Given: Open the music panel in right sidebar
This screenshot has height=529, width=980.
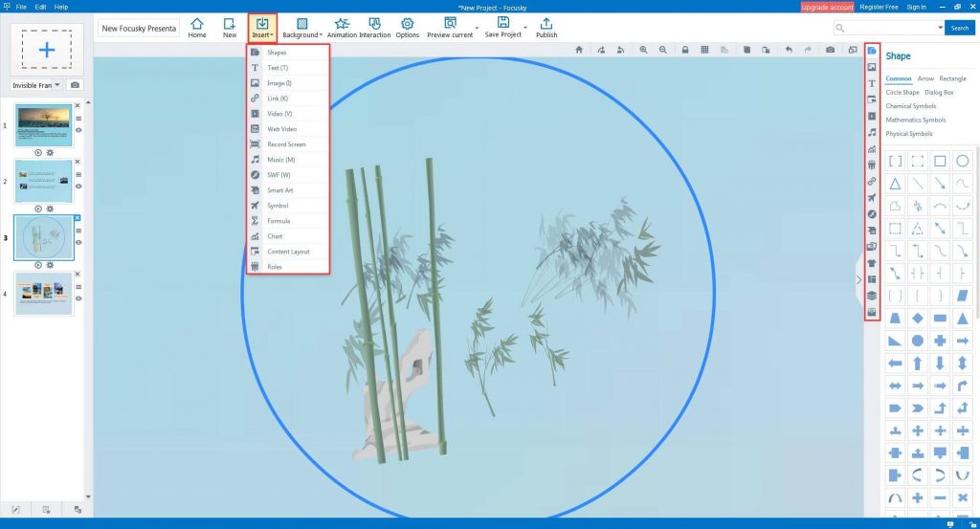Looking at the screenshot, I should pyautogui.click(x=872, y=132).
